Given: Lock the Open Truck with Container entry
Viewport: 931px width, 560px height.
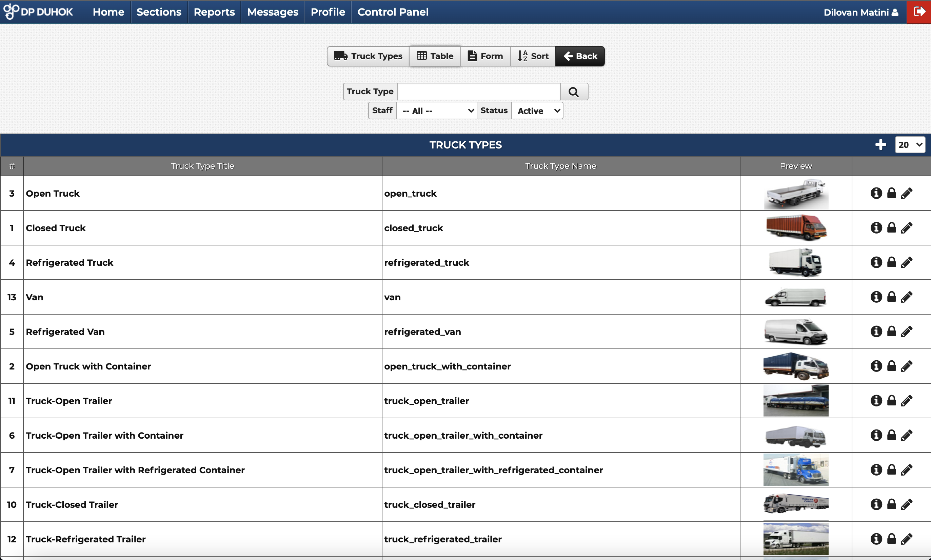Looking at the screenshot, I should click(x=891, y=366).
